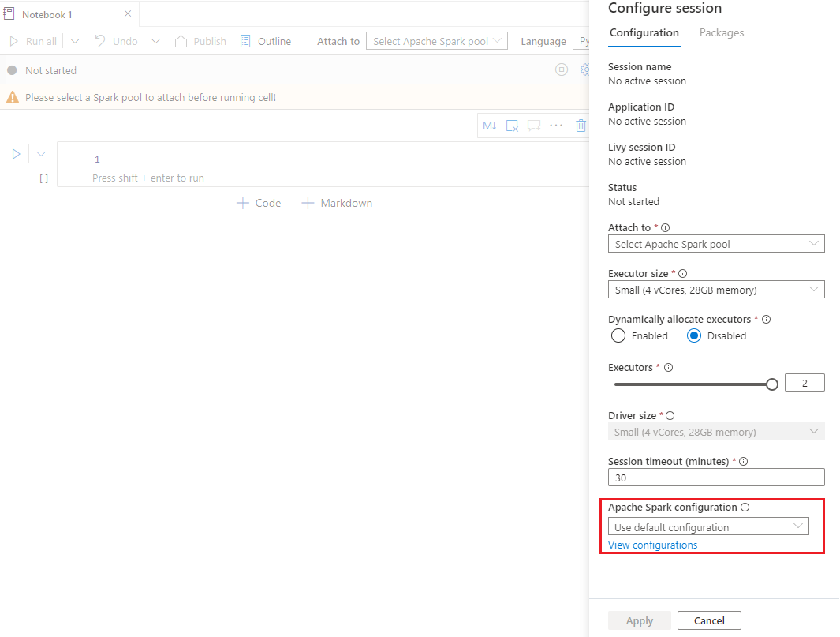Screen dimensions: 840x637
Task: Enable dynamically allocated executors
Action: [x=618, y=335]
